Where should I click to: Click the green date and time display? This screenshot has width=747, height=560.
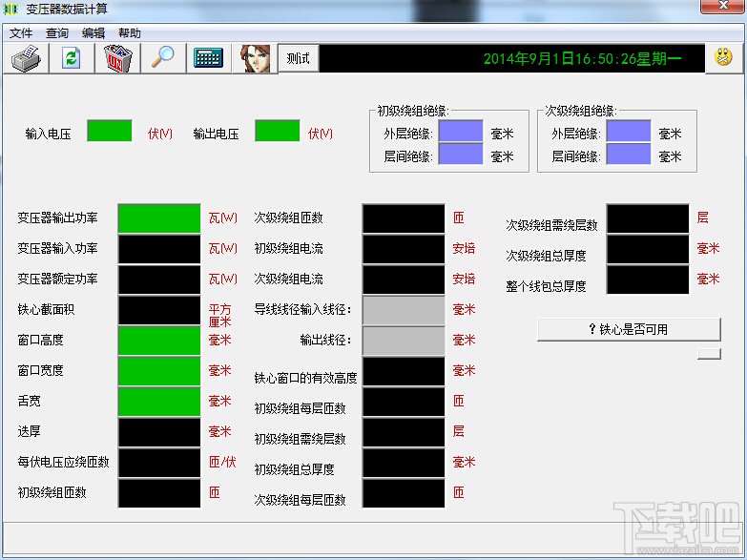(x=582, y=58)
